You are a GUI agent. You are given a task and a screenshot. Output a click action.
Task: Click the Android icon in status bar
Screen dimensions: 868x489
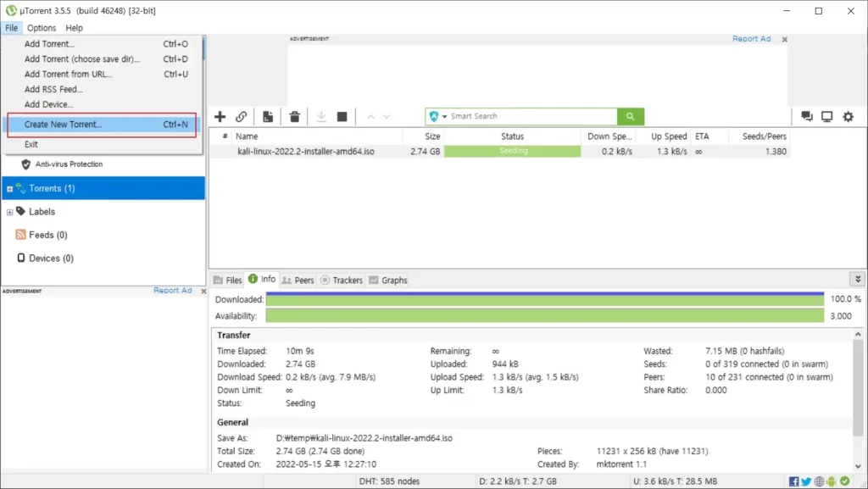pos(832,481)
